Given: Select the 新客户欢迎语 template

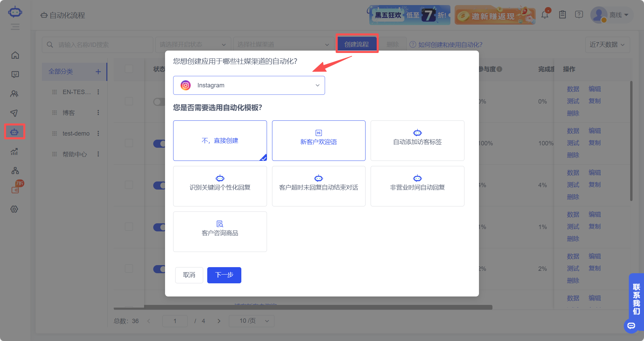Looking at the screenshot, I should [319, 141].
